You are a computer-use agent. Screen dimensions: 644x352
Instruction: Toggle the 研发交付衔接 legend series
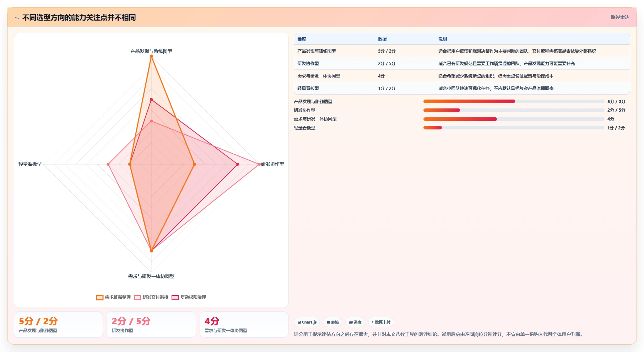pyautogui.click(x=151, y=297)
